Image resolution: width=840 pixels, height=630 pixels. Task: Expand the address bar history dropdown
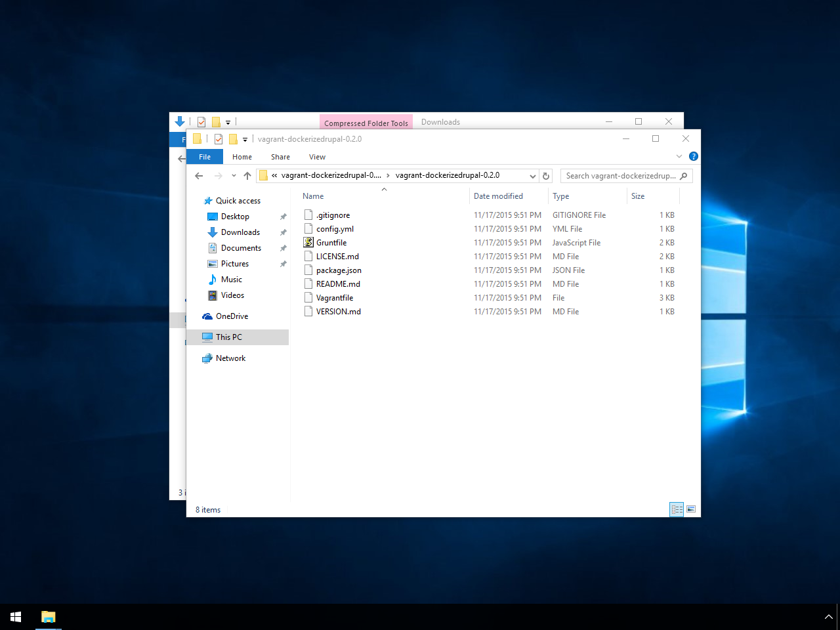click(533, 176)
